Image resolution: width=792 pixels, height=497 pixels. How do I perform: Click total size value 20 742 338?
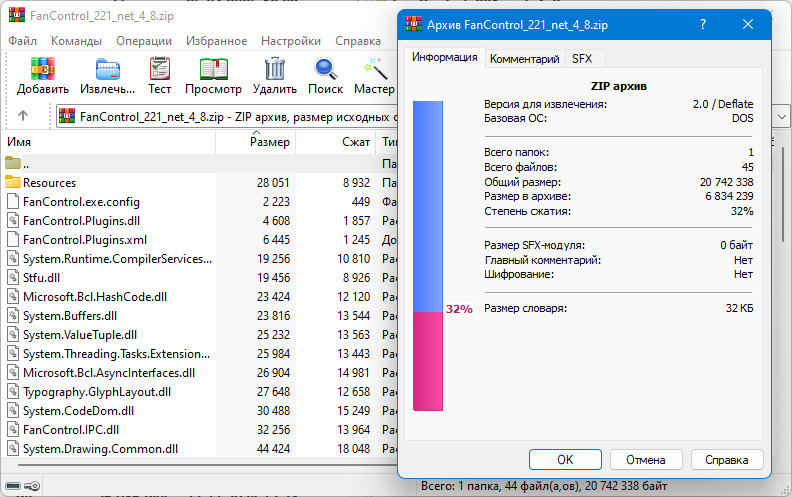726,182
